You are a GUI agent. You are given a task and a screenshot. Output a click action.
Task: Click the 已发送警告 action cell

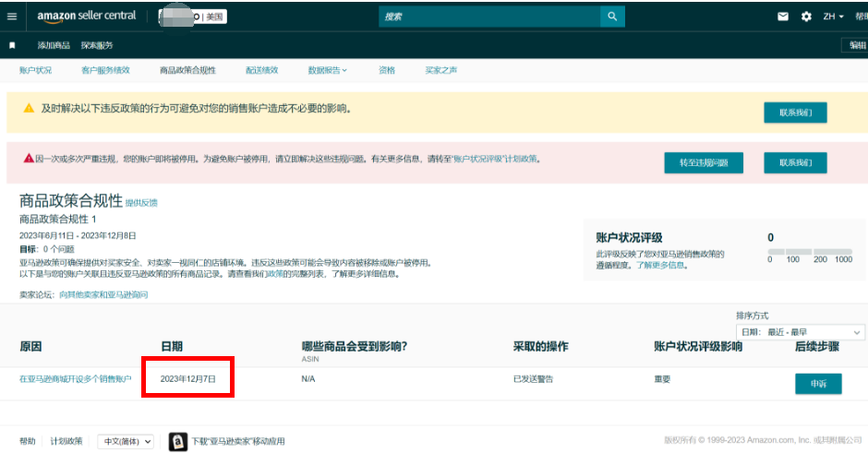click(x=533, y=379)
